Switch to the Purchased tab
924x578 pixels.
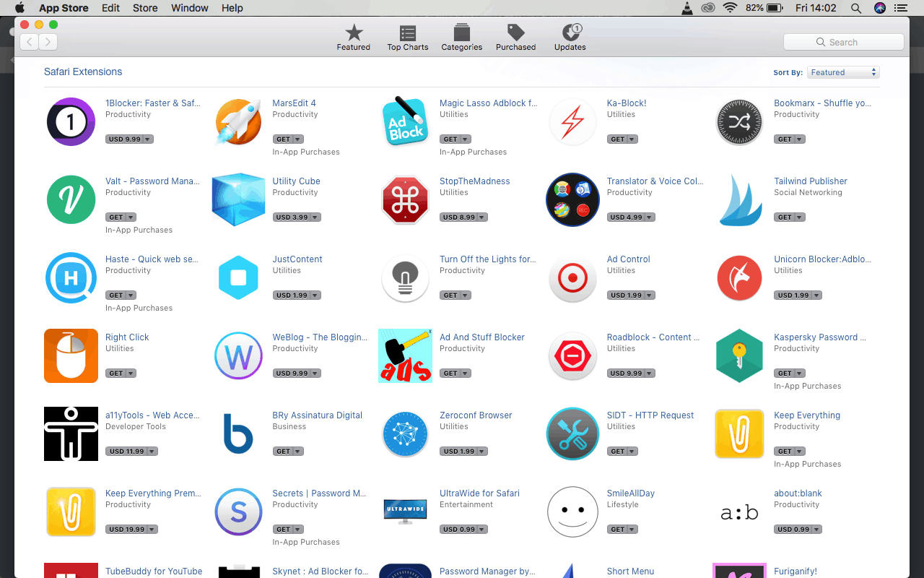coord(516,38)
